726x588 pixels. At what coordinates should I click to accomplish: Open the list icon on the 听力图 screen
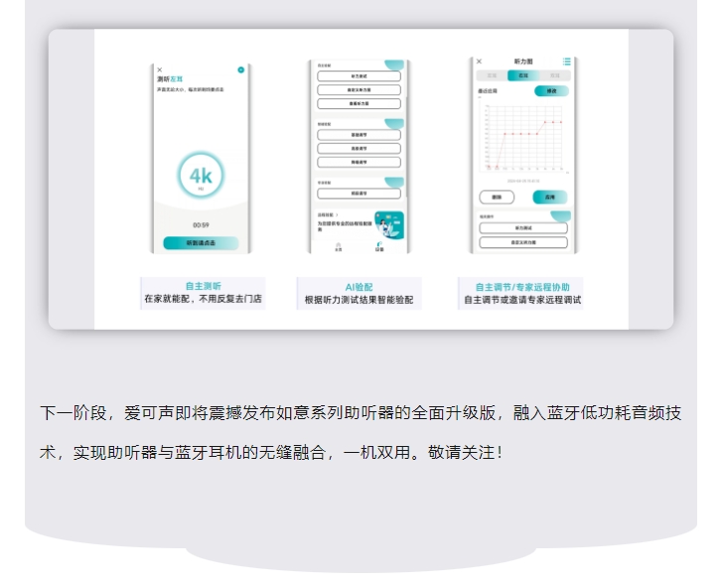566,62
